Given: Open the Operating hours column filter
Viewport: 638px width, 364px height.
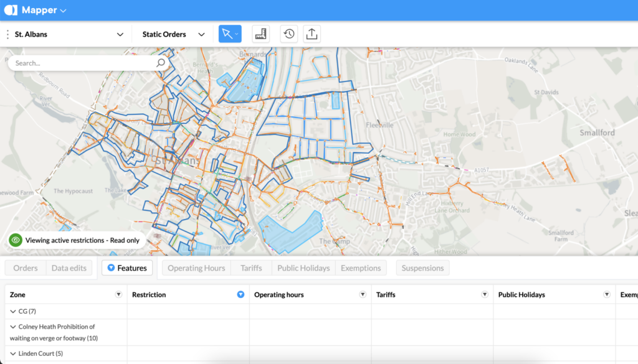Looking at the screenshot, I should (x=363, y=294).
